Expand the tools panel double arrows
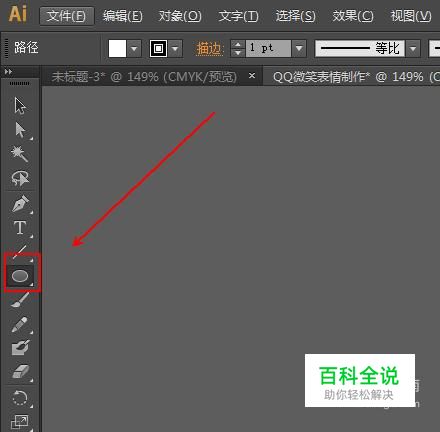440x432 pixels. coord(8,71)
